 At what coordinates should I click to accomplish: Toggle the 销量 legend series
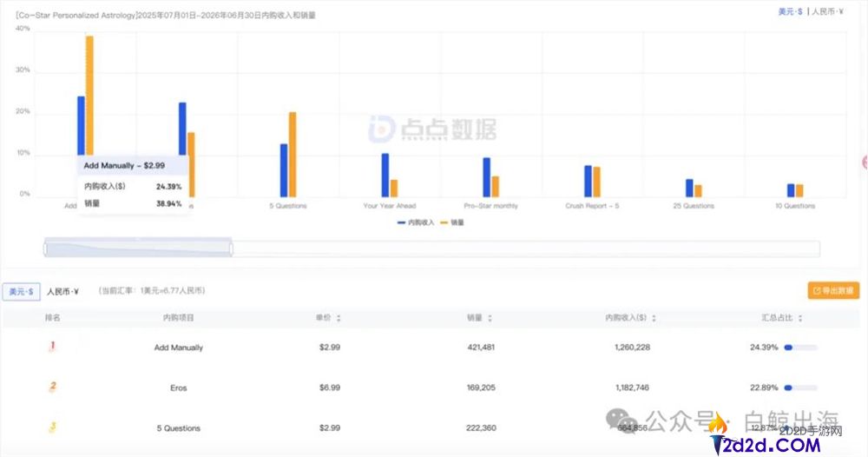(452, 222)
